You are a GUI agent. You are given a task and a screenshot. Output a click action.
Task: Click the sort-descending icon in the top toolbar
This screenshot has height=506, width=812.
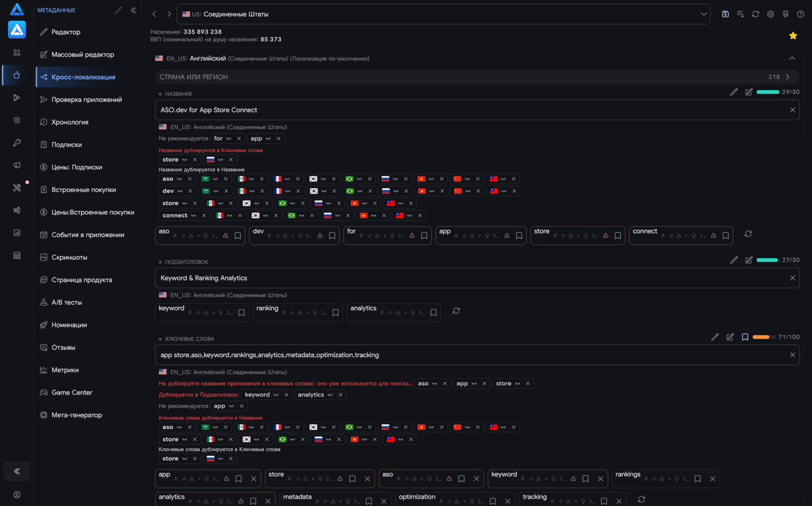pos(740,14)
